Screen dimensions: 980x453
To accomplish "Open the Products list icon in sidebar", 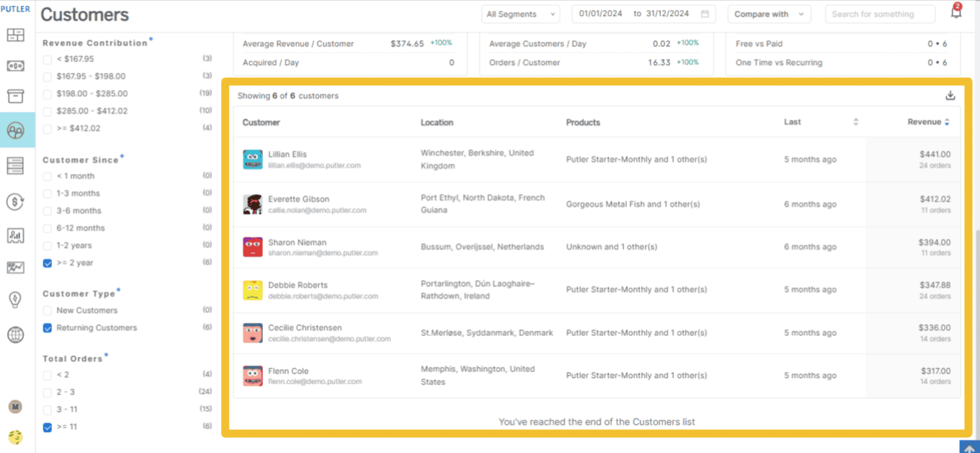I will [x=16, y=164].
